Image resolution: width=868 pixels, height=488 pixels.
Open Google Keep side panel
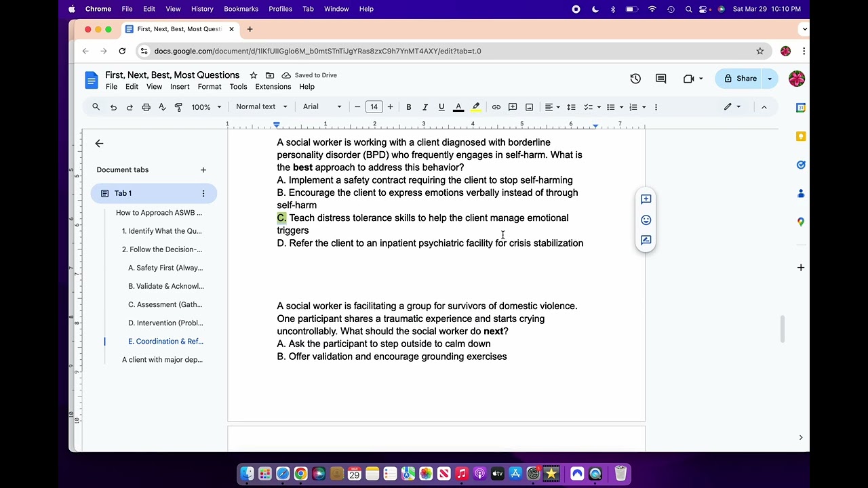tap(801, 136)
